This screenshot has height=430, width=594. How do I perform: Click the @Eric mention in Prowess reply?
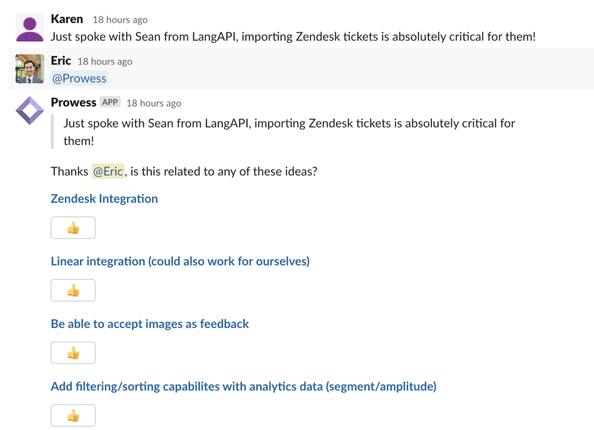click(x=108, y=171)
